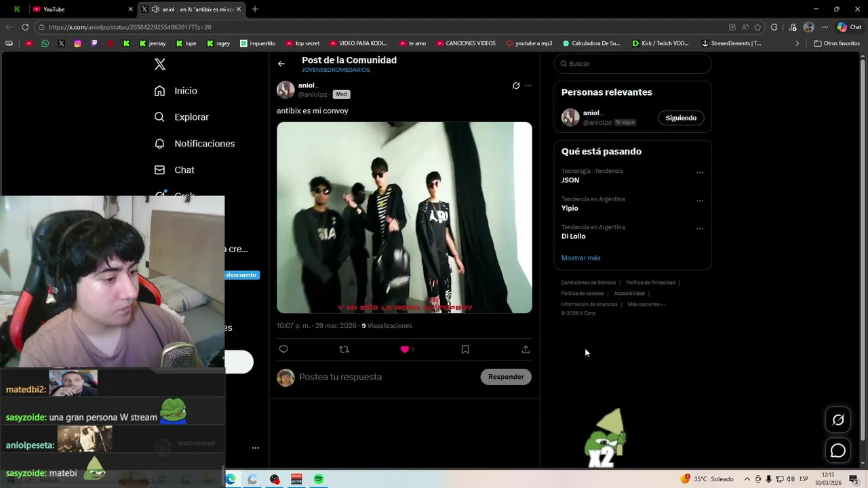This screenshot has width=868, height=488.
Task: Open more options for JSON trend
Action: pyautogui.click(x=700, y=173)
